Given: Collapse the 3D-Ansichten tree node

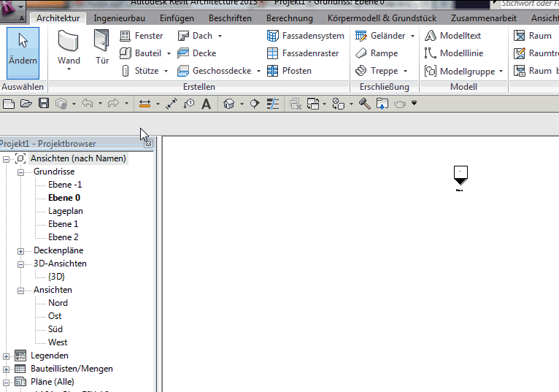Looking at the screenshot, I should click(x=20, y=265).
